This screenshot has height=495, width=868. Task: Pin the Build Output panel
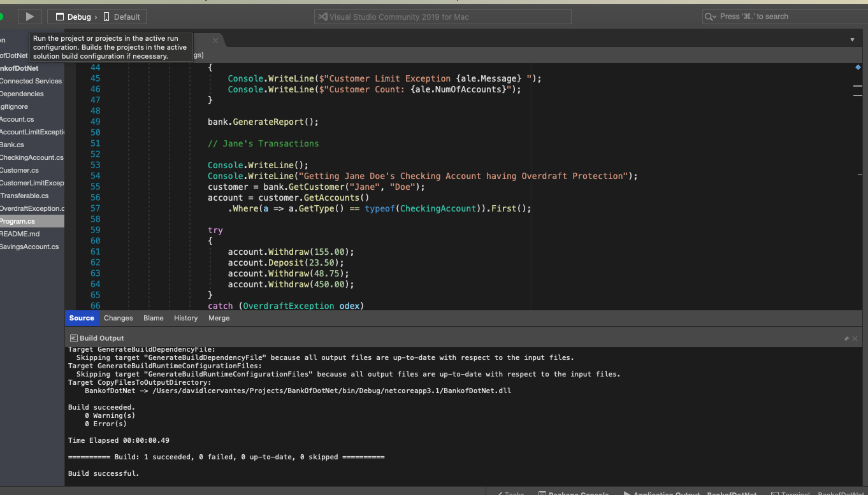pos(846,339)
